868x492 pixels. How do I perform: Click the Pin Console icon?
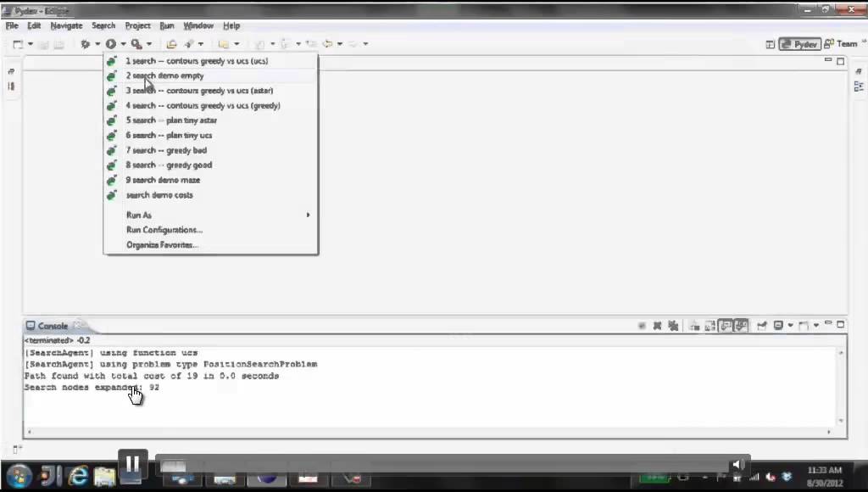coord(762,326)
